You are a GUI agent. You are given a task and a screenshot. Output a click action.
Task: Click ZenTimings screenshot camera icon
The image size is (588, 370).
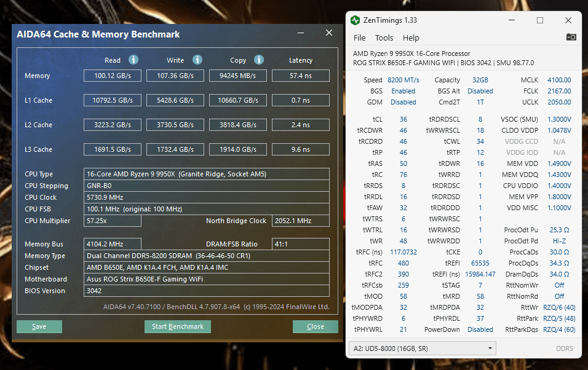tap(571, 37)
